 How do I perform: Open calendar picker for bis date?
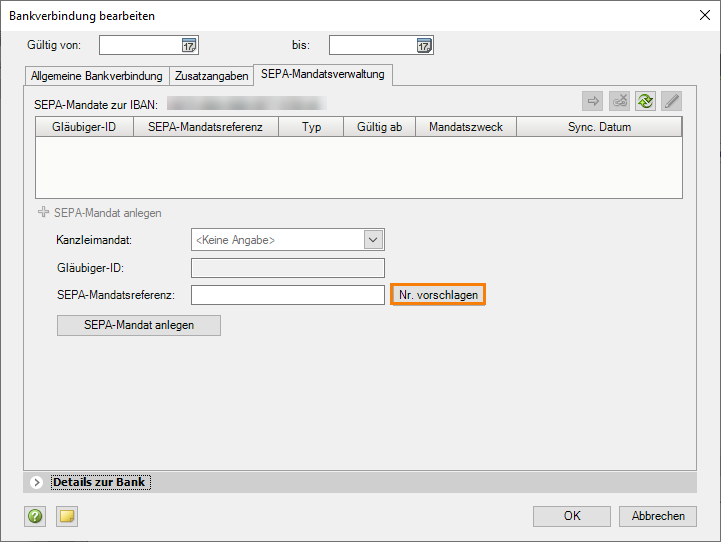424,45
